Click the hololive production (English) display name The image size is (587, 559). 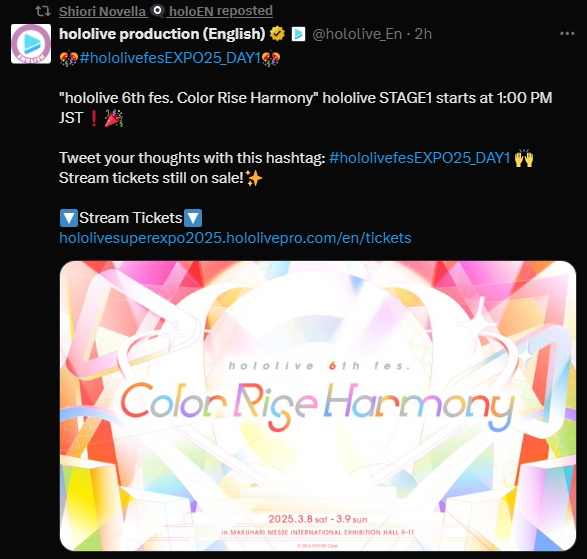click(x=162, y=34)
